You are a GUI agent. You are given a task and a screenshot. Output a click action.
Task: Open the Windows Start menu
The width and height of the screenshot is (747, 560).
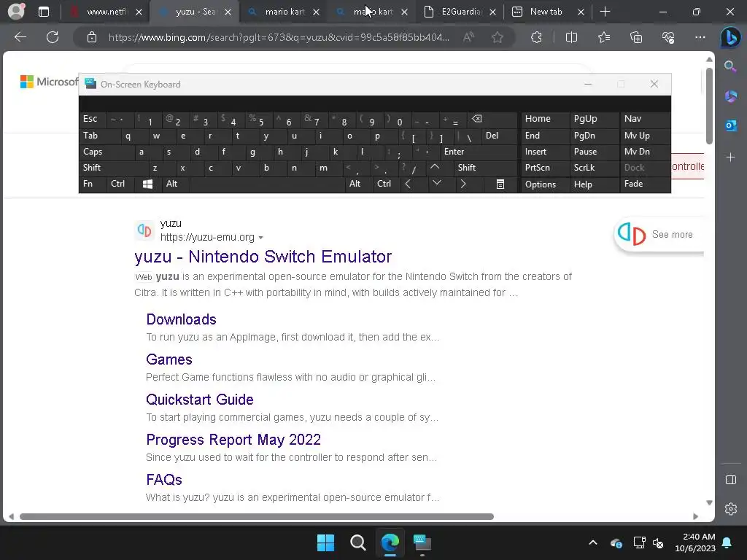point(326,542)
